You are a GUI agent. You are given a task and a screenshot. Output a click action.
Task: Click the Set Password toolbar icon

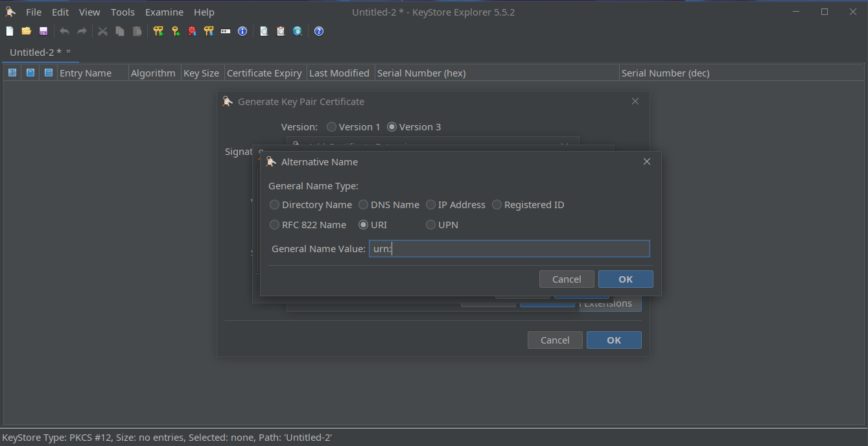coord(226,31)
